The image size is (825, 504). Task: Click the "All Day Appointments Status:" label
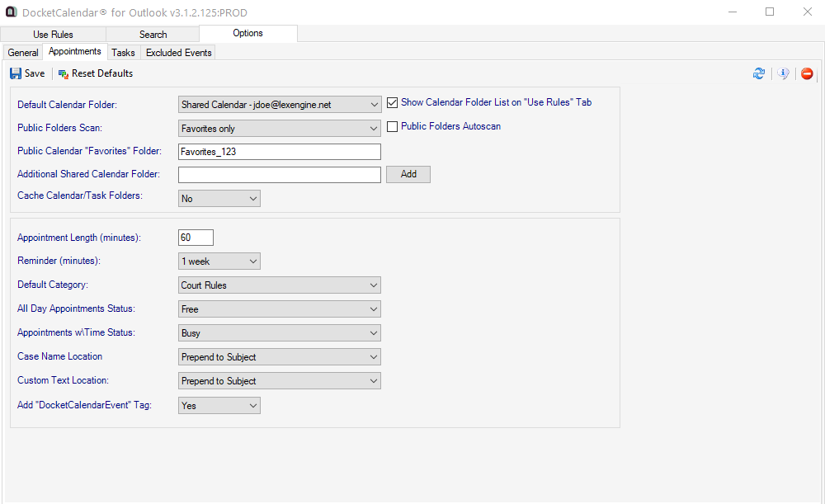(x=76, y=309)
